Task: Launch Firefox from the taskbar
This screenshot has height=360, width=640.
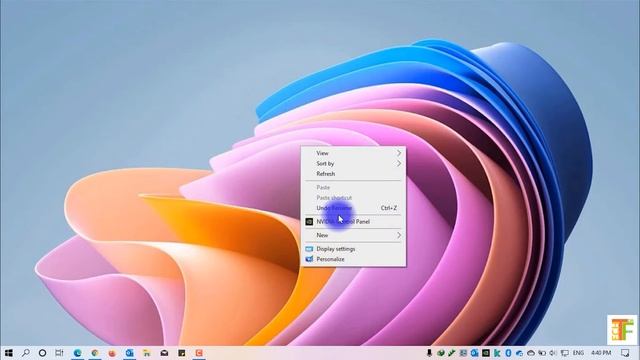Action: pos(112,353)
